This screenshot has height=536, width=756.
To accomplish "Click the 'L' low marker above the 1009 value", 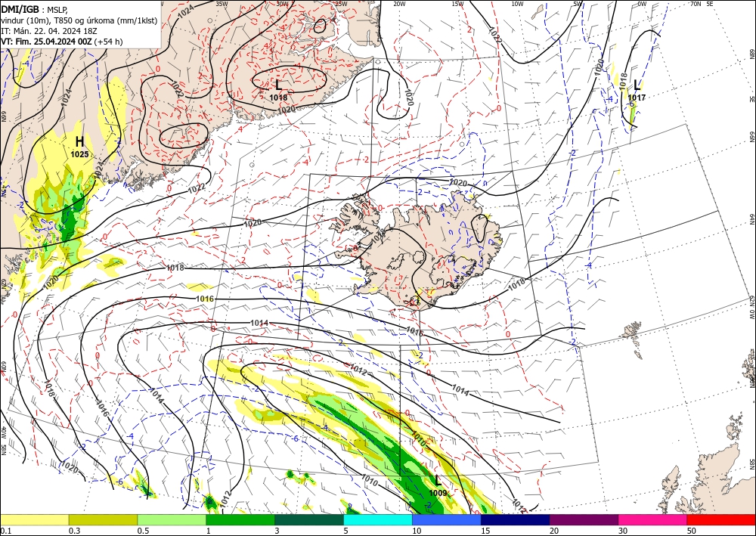I will click(438, 480).
